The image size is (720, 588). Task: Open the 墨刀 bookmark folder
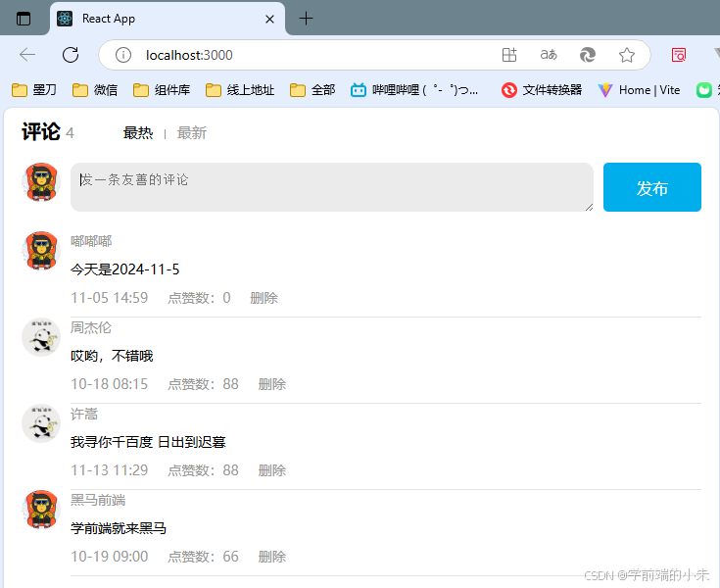point(33,89)
